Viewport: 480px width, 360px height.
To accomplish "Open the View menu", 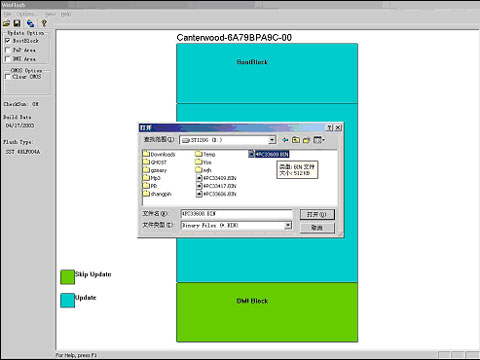I will click(x=50, y=14).
